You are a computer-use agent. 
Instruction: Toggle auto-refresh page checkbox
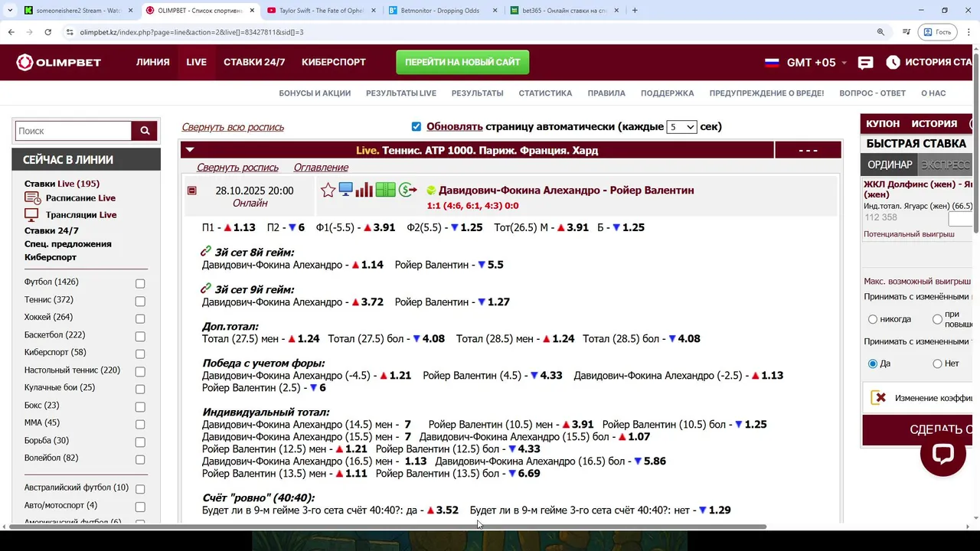416,127
